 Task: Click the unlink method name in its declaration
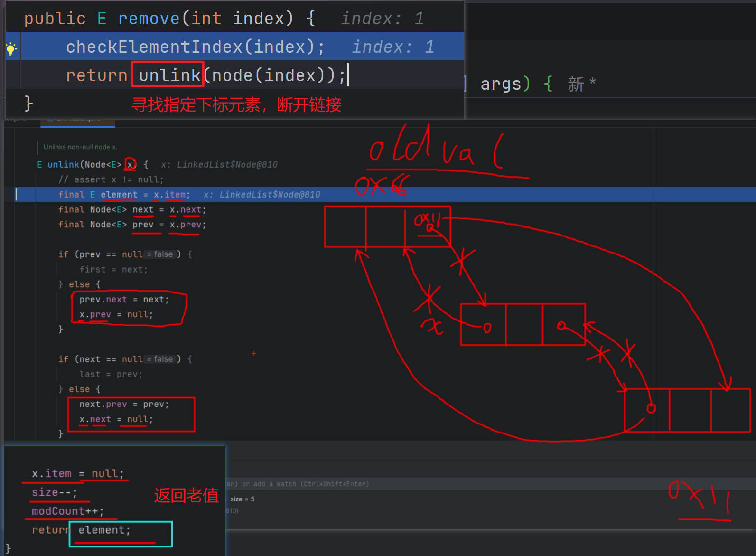(63, 164)
